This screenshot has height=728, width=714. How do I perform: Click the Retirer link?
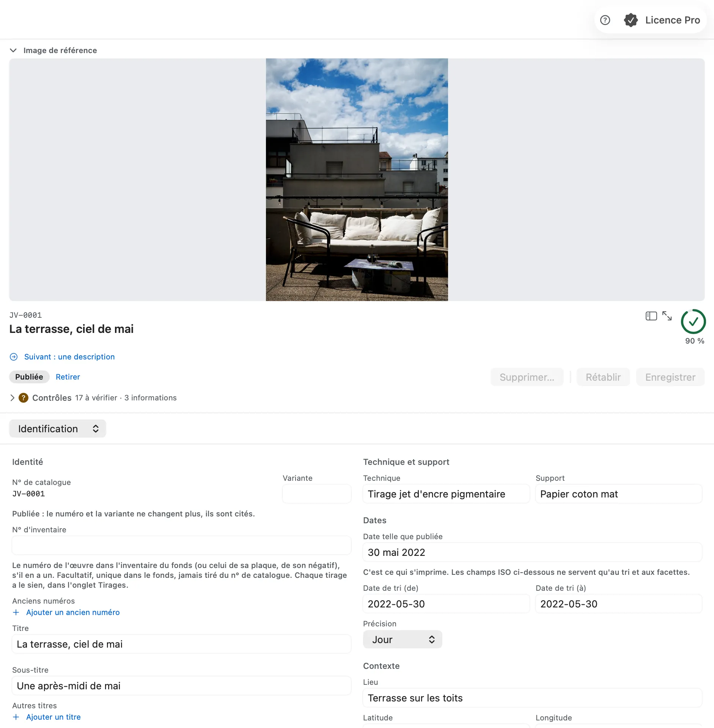pyautogui.click(x=68, y=377)
